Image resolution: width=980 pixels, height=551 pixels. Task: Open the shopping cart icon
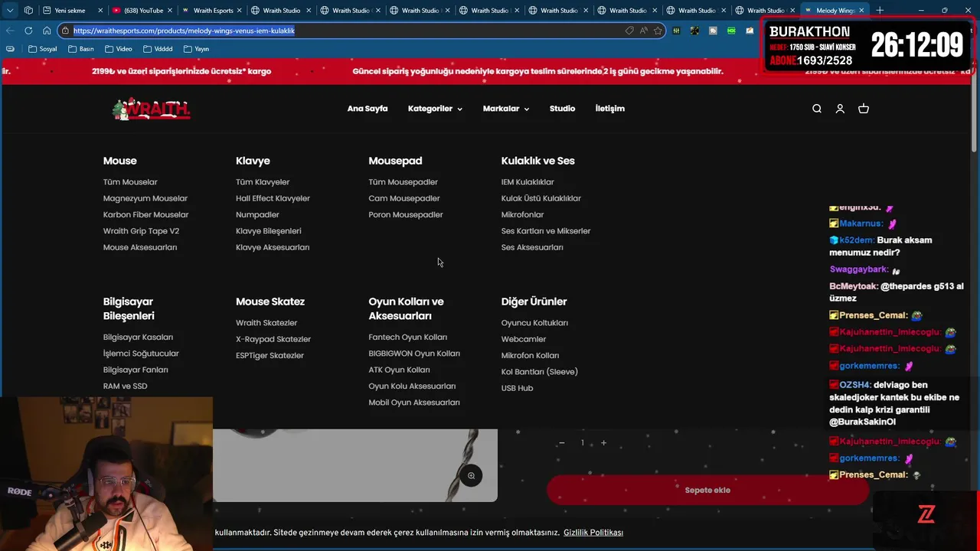coord(864,109)
